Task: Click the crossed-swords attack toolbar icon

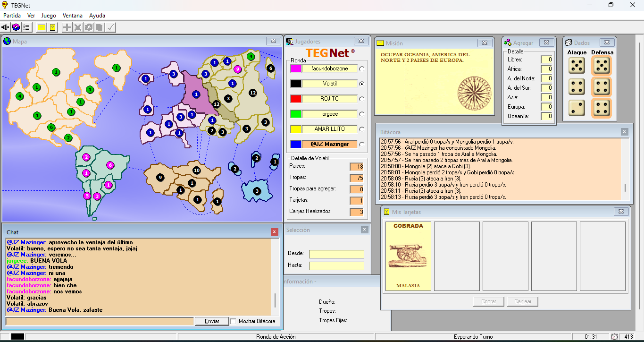Action: tap(78, 27)
